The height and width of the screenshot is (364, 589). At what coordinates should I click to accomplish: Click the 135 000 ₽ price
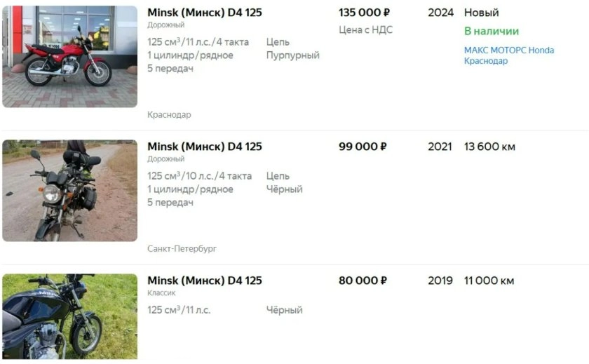pos(364,13)
